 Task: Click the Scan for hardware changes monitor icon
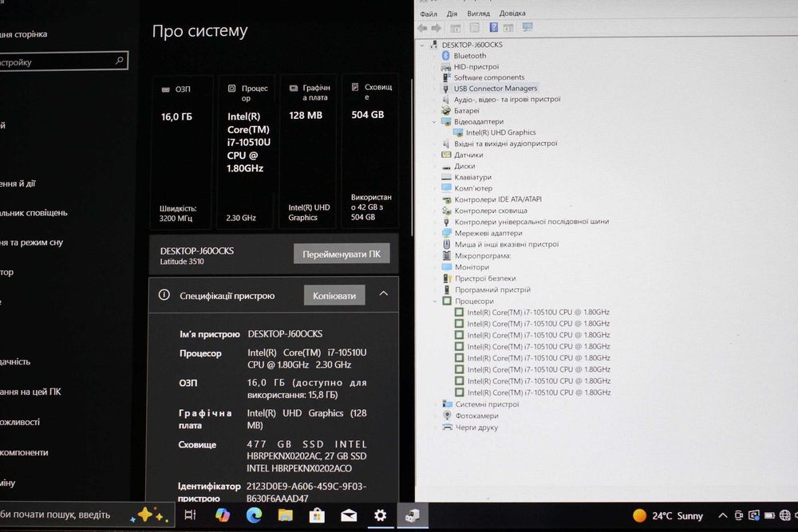click(527, 27)
